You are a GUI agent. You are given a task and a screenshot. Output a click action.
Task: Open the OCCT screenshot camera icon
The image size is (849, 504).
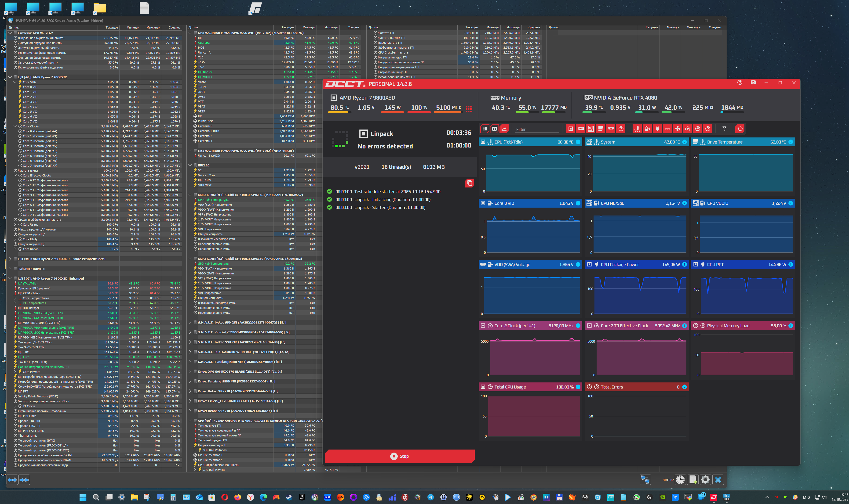coord(753,83)
